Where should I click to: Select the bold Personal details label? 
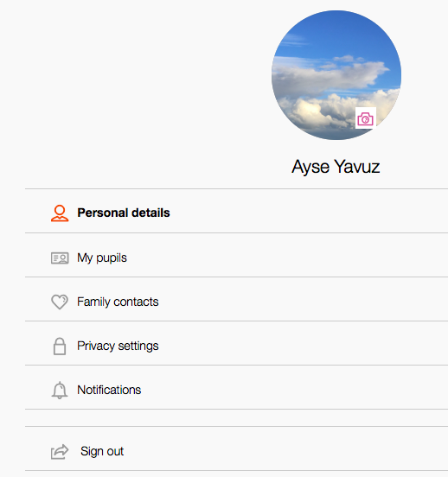[124, 213]
